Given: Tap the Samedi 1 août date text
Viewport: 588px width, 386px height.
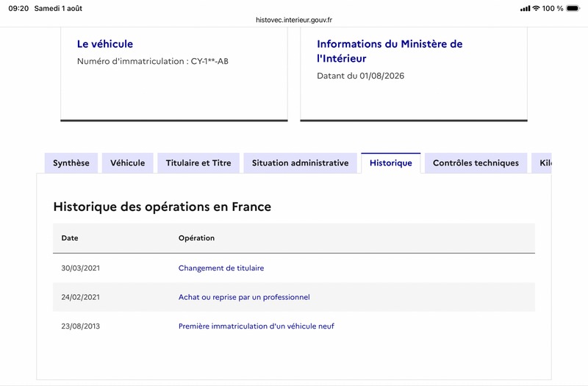Looking at the screenshot, I should [58, 8].
